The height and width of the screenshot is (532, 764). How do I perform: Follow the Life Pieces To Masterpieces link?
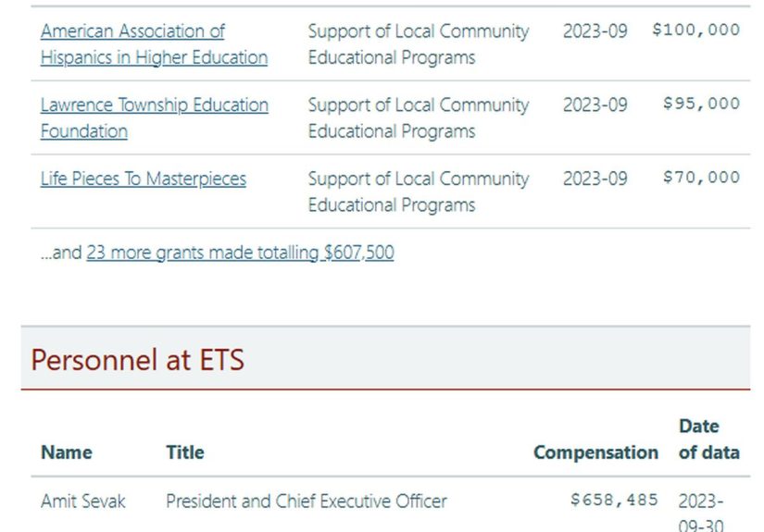coord(144,179)
